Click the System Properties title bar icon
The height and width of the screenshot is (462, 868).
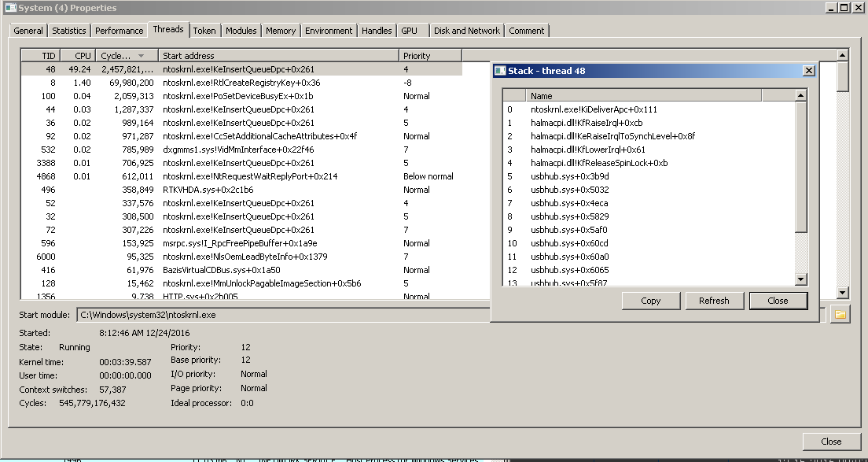tap(11, 7)
